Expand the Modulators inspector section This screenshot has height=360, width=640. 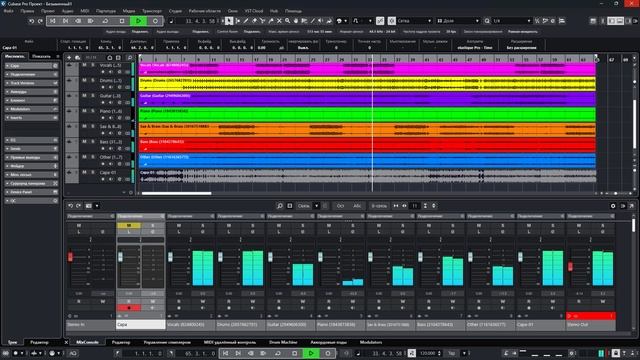tap(31, 109)
